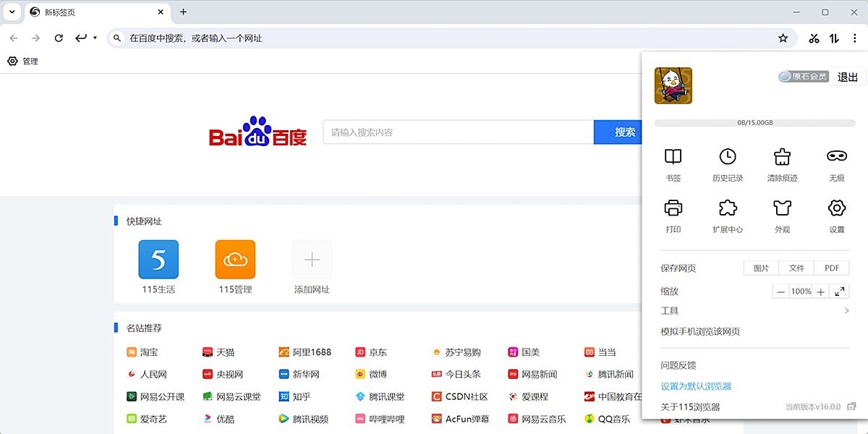Open the 打印 print dialog
Viewport: 868px width, 434px height.
(x=673, y=215)
